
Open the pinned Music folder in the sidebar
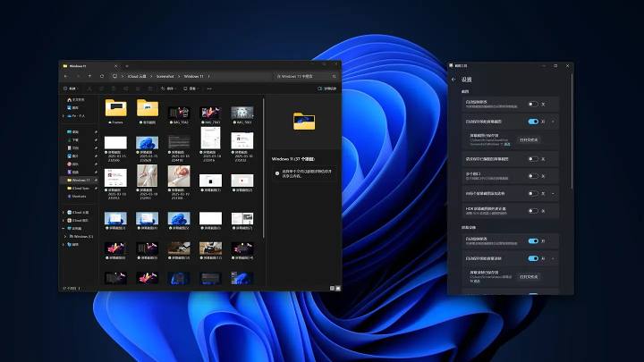click(x=72, y=164)
